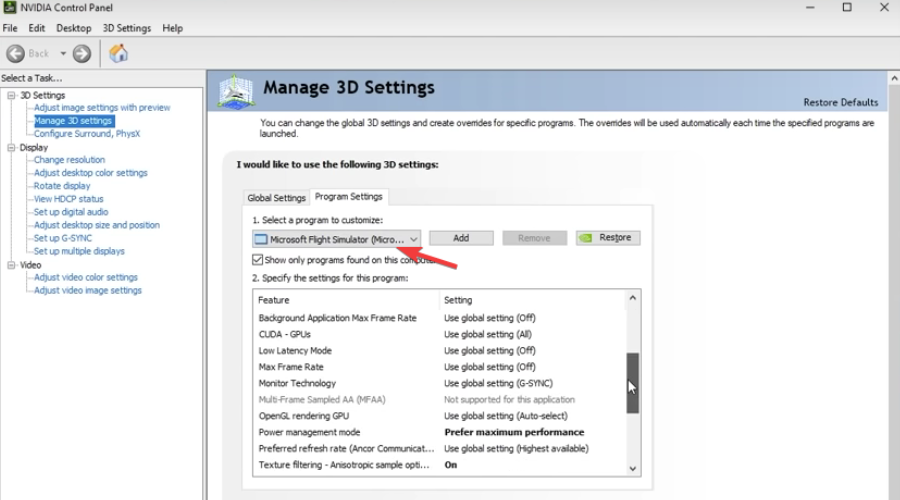Viewport: 900px width, 500px height.
Task: Switch to the Program Settings tab
Action: pos(348,196)
